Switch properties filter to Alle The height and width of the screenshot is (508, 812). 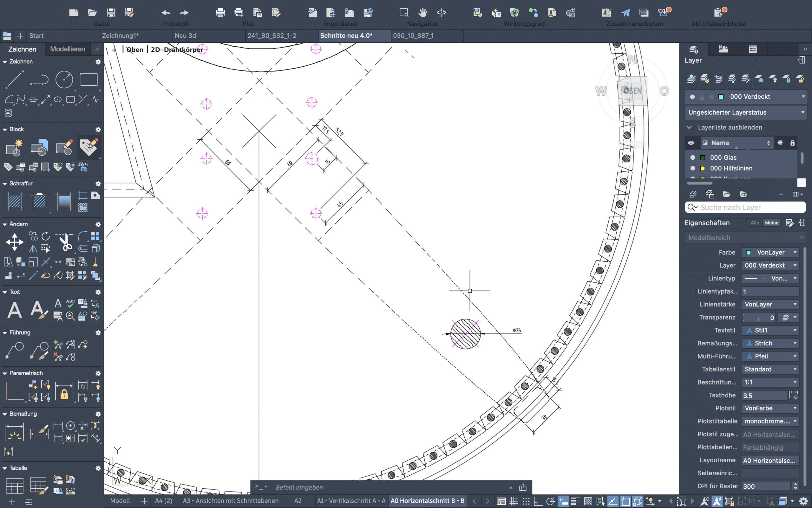(755, 223)
